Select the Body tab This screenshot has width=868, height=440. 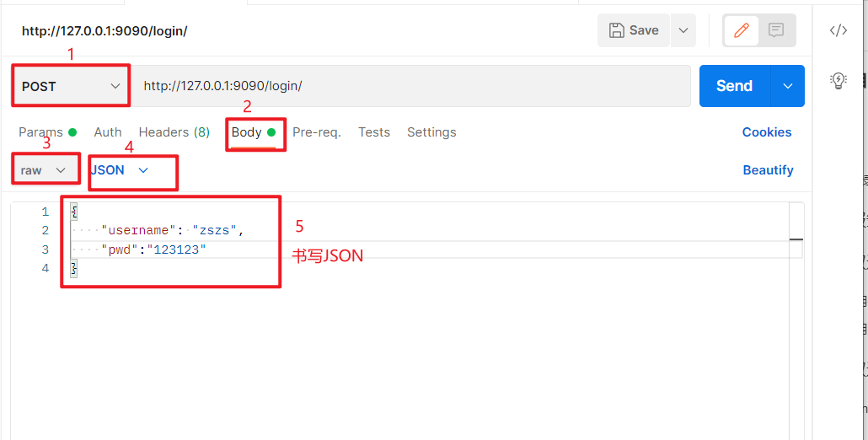[x=254, y=132]
